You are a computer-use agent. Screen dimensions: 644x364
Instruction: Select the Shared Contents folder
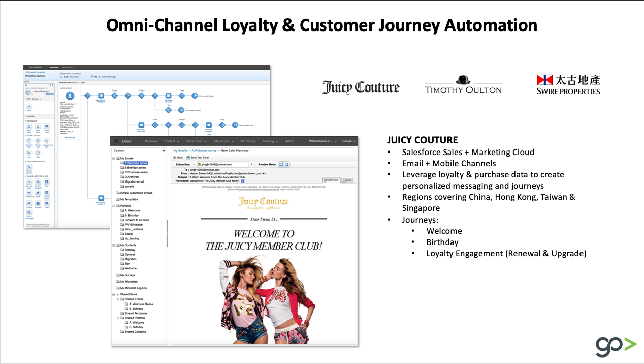[133, 332]
